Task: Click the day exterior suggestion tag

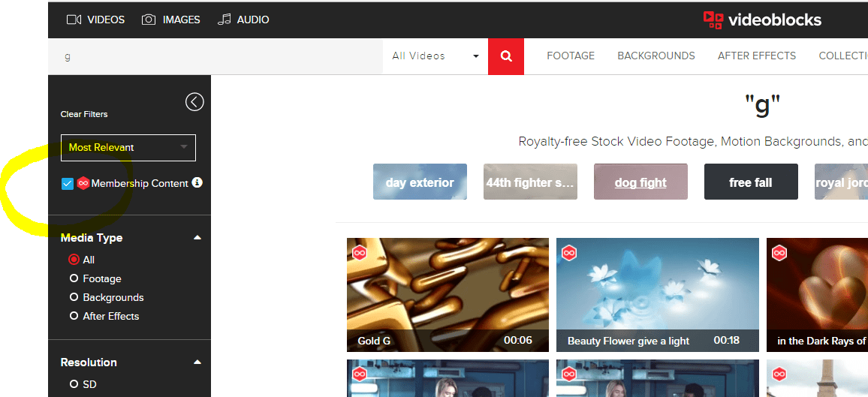Action: [x=420, y=182]
